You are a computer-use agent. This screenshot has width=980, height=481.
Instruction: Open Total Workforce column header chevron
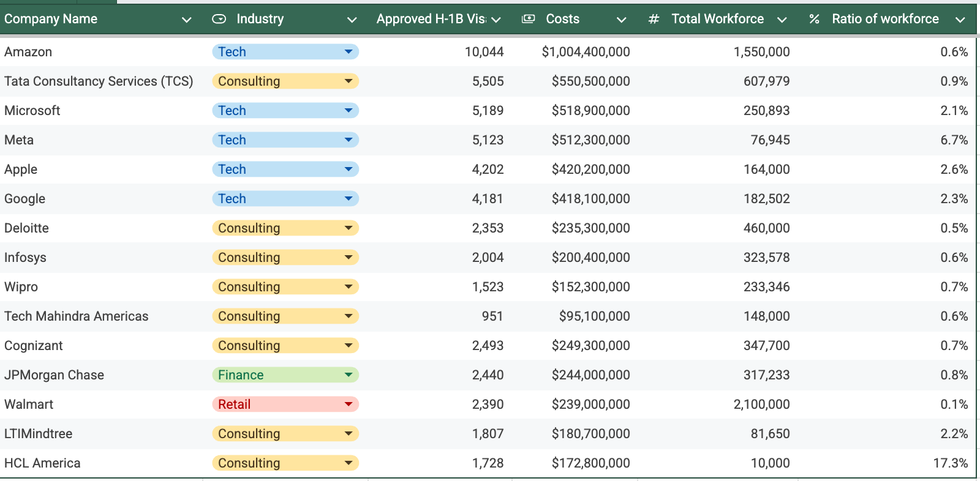point(782,20)
